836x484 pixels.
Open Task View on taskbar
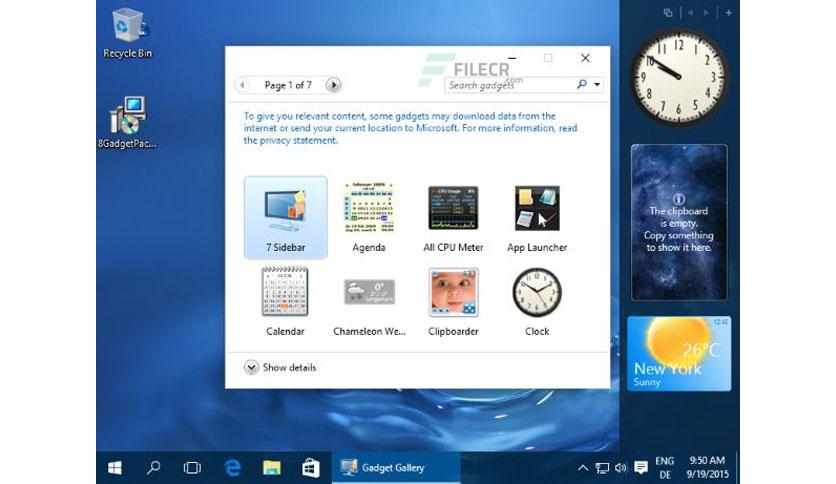click(192, 468)
